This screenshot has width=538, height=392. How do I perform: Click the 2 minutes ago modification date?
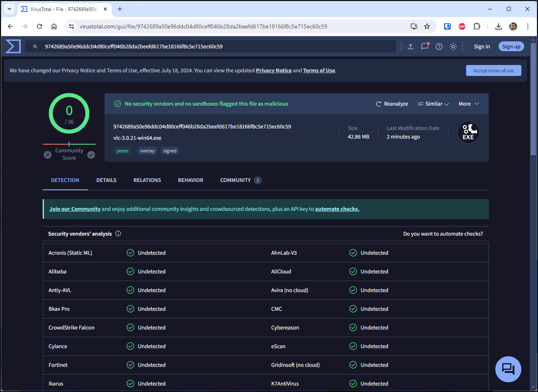tap(403, 137)
